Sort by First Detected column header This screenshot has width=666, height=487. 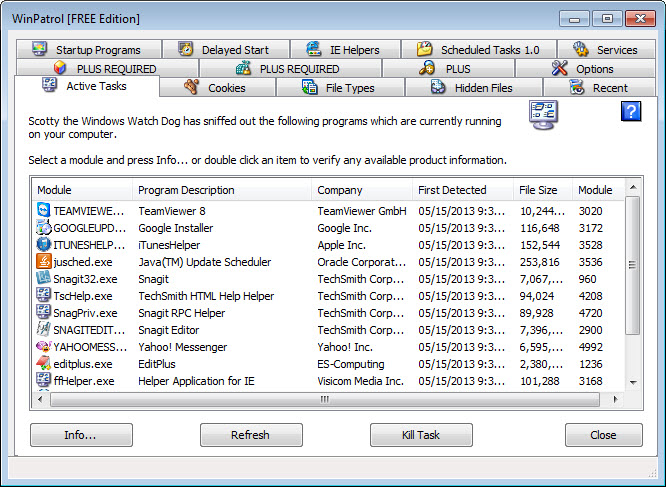click(x=463, y=190)
